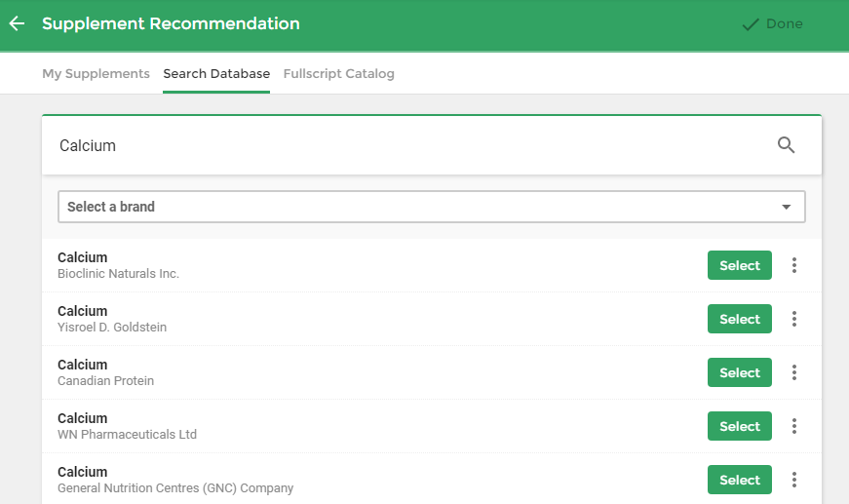Open more options for Canadian Protein Calcium
The image size is (849, 504).
(793, 372)
